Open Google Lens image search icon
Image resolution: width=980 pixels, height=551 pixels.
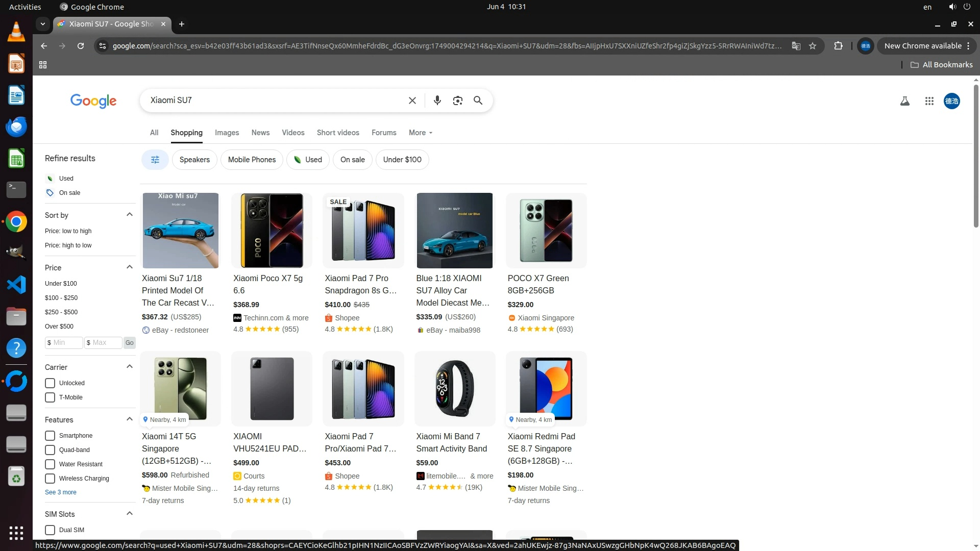point(457,101)
